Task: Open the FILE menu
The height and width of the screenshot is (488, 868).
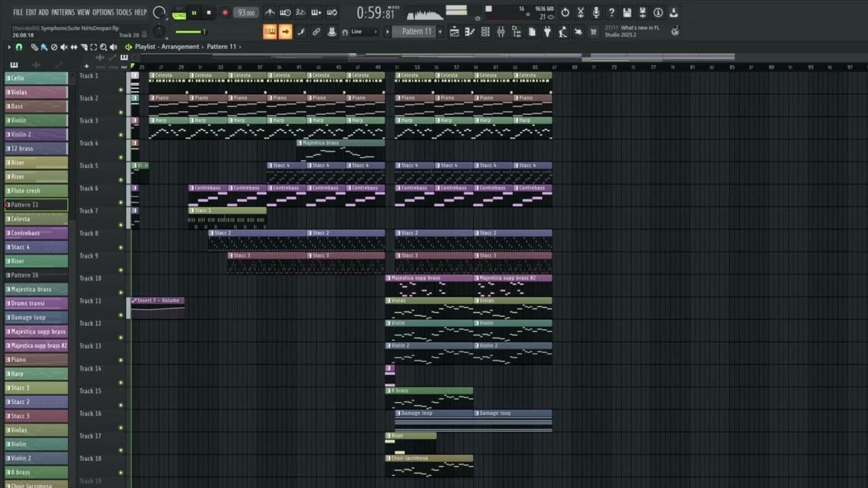Action: [x=18, y=12]
